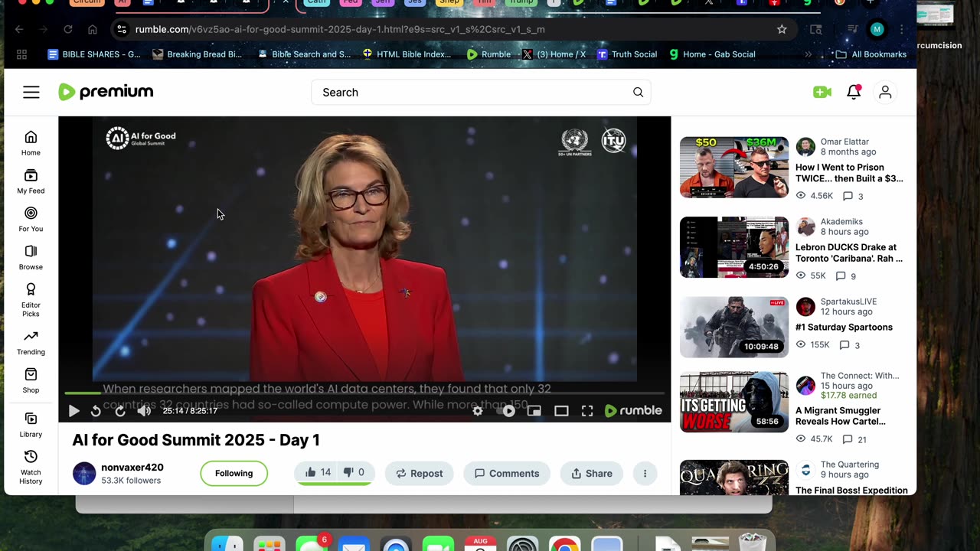The width and height of the screenshot is (980, 551).
Task: Open '#1 Saturday Spartoons' video title
Action: (844, 327)
